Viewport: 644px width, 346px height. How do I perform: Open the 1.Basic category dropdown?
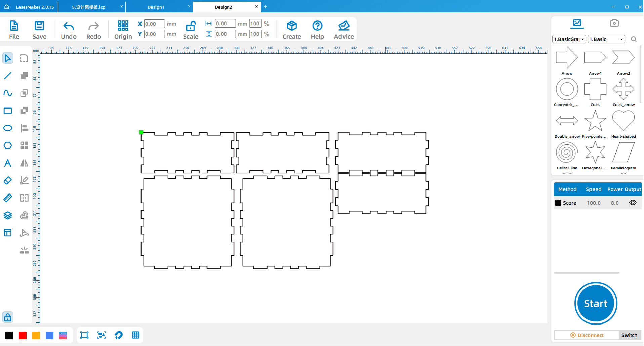(606, 39)
